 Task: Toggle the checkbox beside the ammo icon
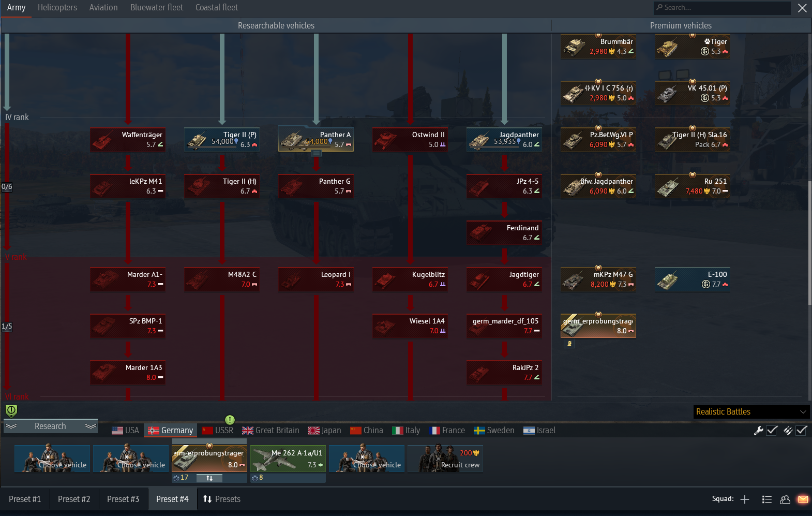click(x=801, y=431)
